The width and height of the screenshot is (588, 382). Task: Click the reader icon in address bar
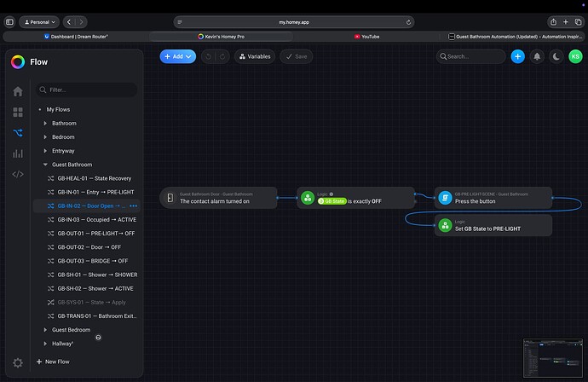[180, 22]
